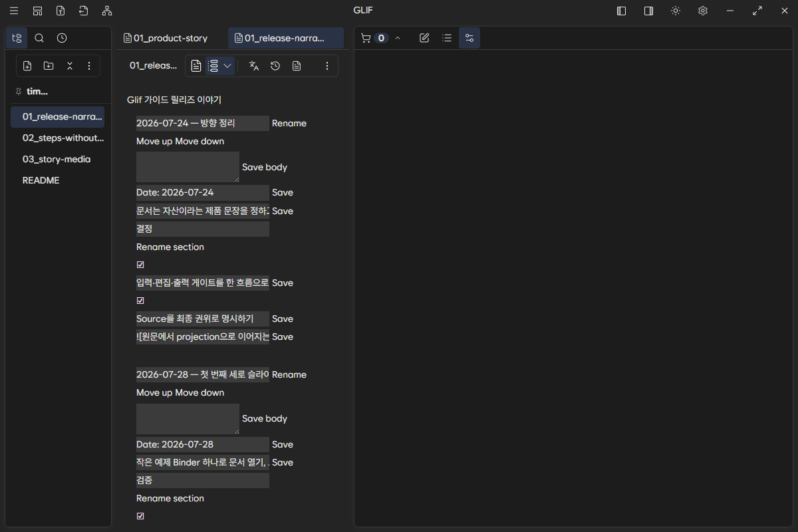Click the file export icon in title bar
The width and height of the screenshot is (798, 532).
click(x=61, y=11)
